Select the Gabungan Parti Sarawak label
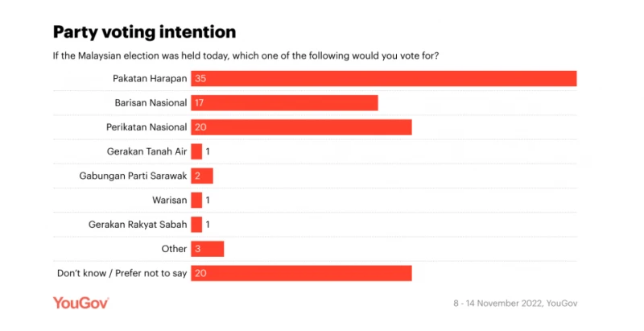The width and height of the screenshot is (644, 331). [x=133, y=176]
